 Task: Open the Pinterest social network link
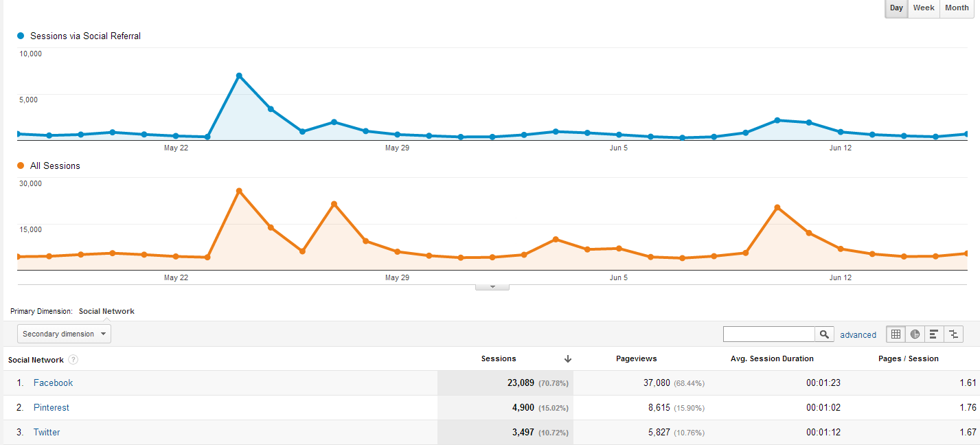[52, 408]
